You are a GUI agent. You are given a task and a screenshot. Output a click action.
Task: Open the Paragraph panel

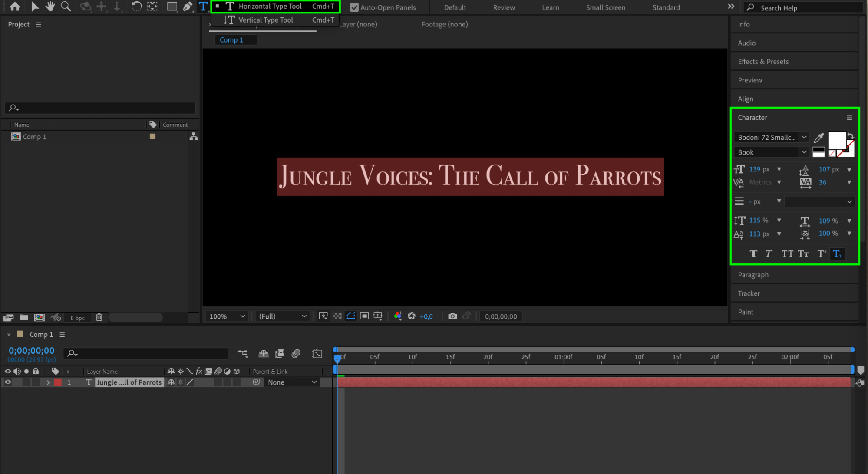point(753,275)
